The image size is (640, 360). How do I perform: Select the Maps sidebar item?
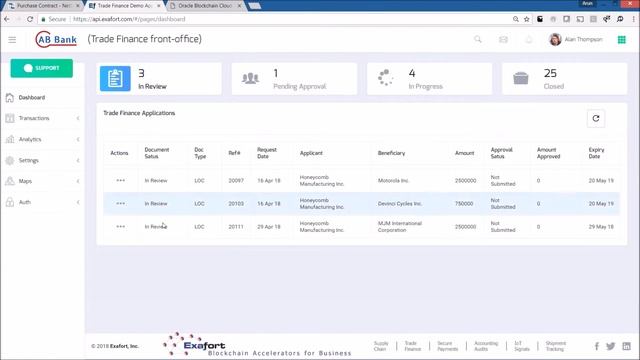(x=25, y=181)
